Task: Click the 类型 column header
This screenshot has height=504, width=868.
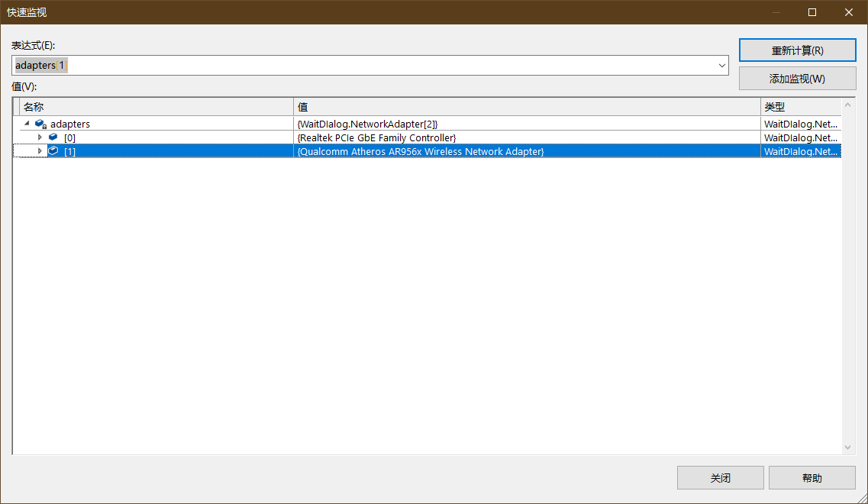Action: click(801, 107)
